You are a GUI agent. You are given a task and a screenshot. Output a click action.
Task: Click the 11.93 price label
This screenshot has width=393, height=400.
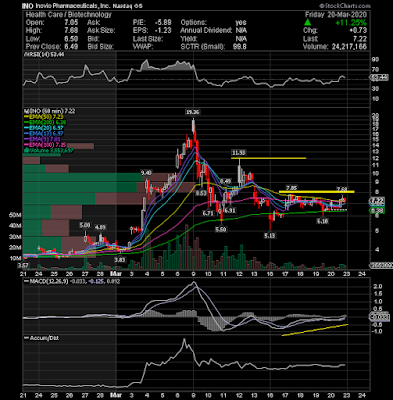238,153
